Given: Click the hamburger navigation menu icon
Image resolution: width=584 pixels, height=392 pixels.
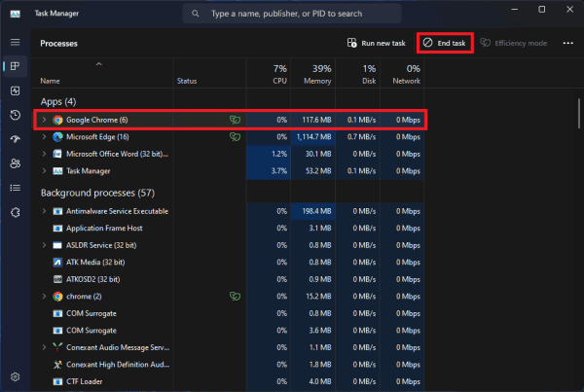Looking at the screenshot, I should tap(15, 43).
